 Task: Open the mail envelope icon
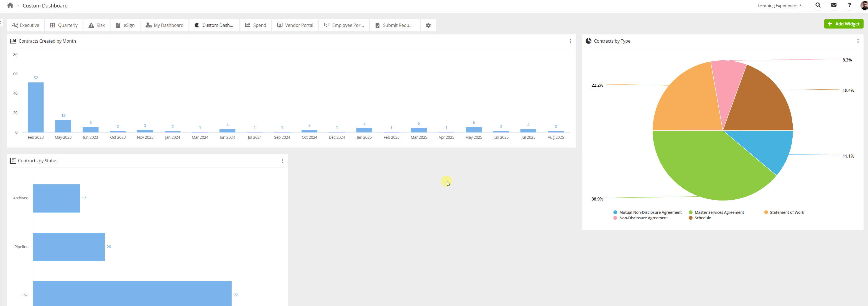(834, 5)
